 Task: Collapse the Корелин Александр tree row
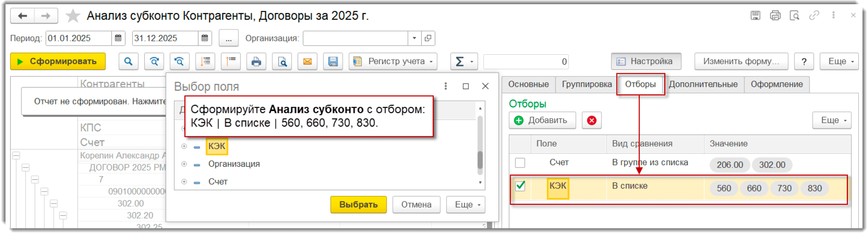click(16, 155)
